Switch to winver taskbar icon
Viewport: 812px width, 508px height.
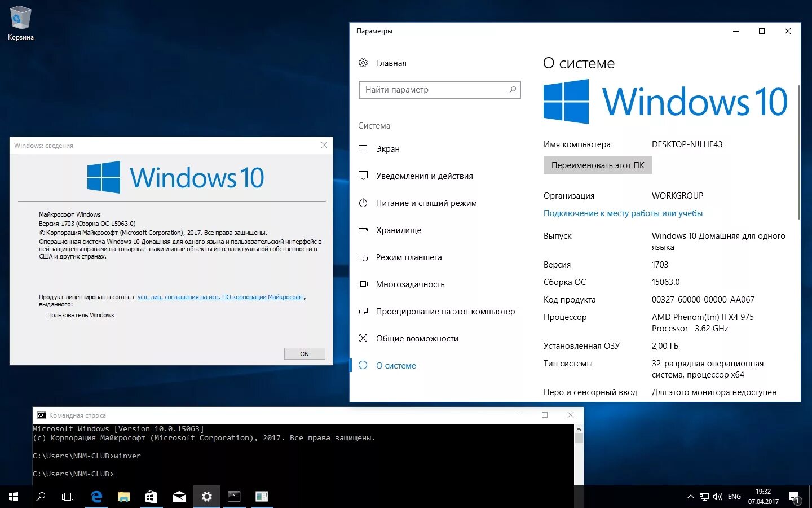[x=262, y=497]
